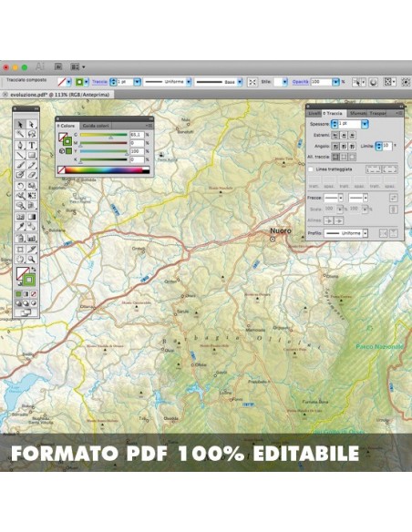Click the recolor artwork wheel icon in control bar
This screenshot has width=412, height=532.
(x=374, y=82)
